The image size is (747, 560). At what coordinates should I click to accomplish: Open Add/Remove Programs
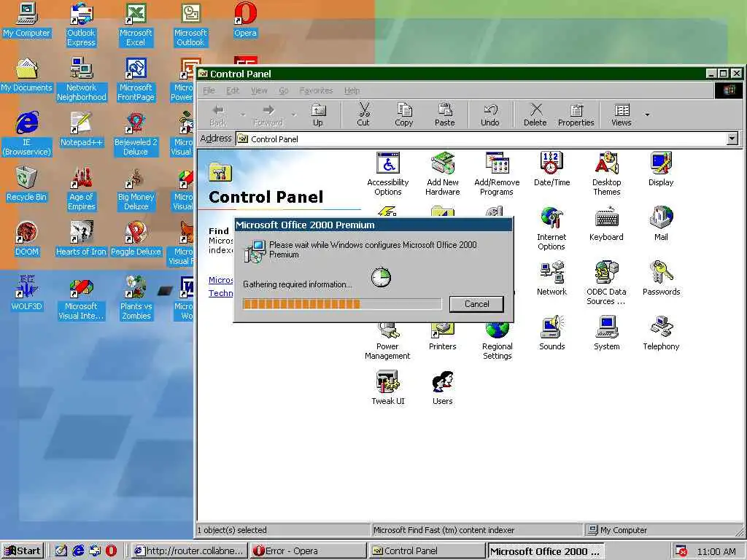pyautogui.click(x=497, y=174)
